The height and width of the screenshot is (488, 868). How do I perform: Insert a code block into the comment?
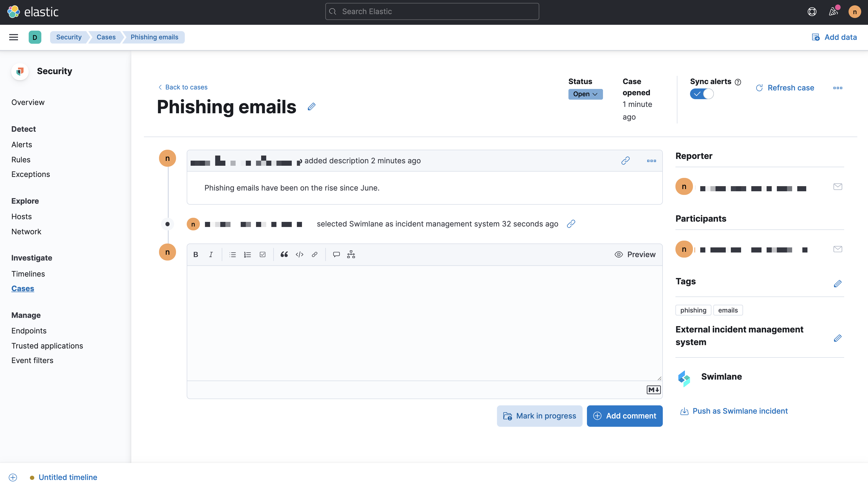pos(300,254)
